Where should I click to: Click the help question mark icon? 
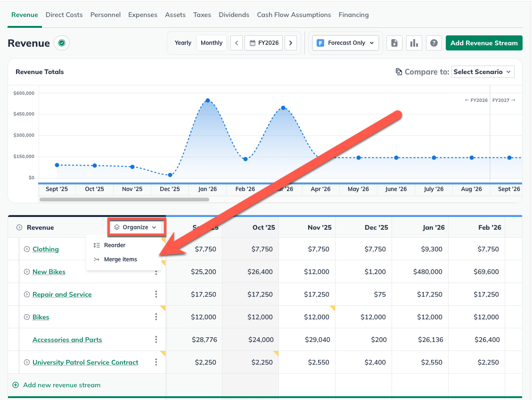434,42
